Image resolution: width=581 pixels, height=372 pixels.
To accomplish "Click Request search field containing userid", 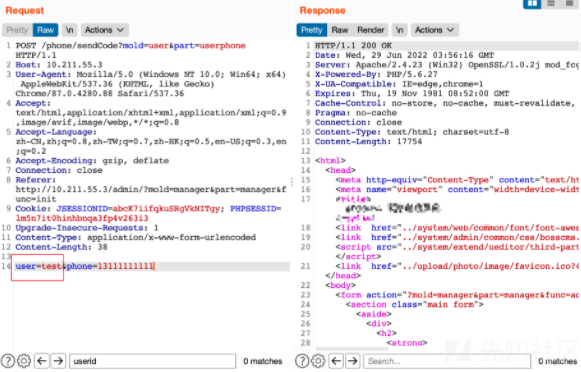I will [152, 361].
